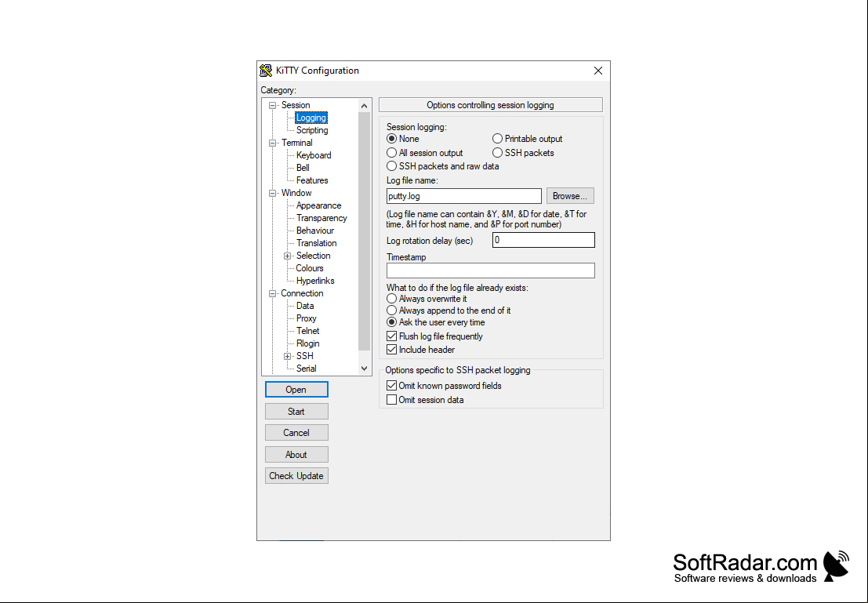
Task: Open Transparency settings
Action: pyautogui.click(x=321, y=218)
